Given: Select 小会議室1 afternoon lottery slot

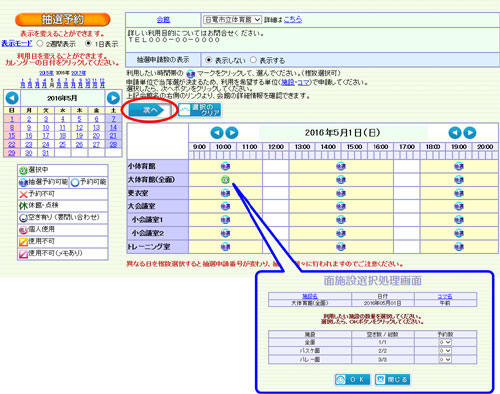Looking at the screenshot, I should tap(341, 220).
